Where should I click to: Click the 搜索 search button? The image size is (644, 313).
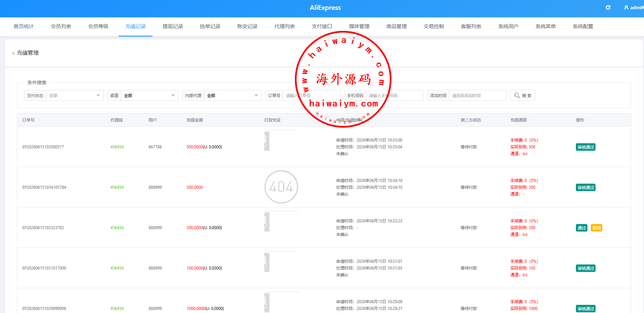click(x=523, y=95)
